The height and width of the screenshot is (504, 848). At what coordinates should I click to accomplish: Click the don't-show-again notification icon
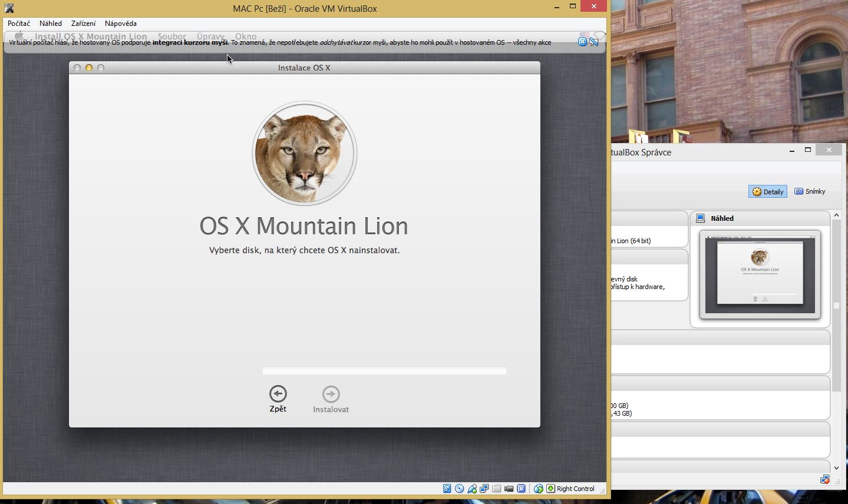pos(594,42)
